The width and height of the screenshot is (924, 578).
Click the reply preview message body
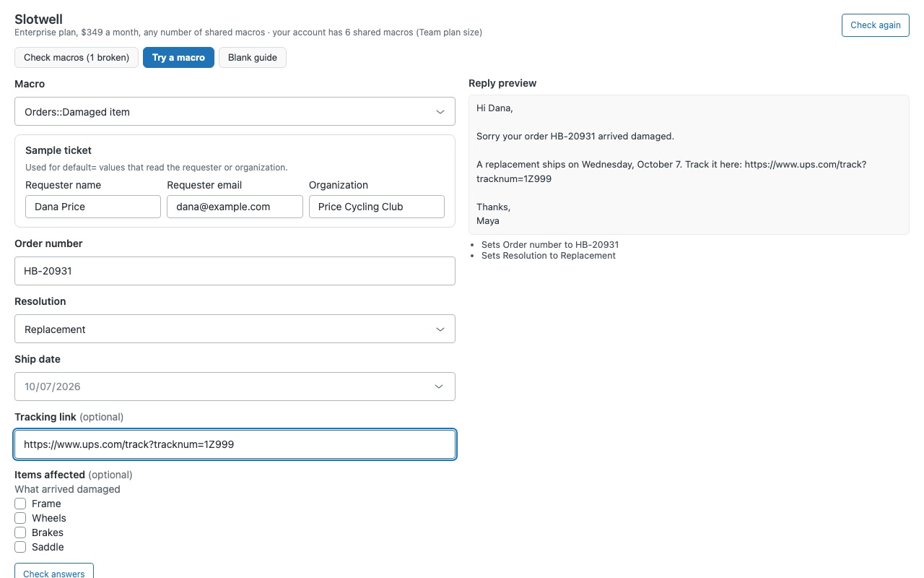(x=689, y=165)
